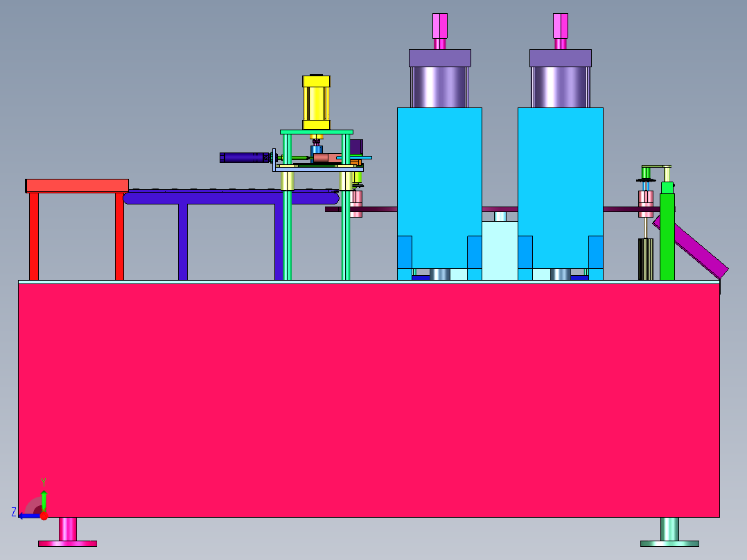Select the right purple cylinder top cap
Screen dimensions: 747x560
pyautogui.click(x=560, y=58)
